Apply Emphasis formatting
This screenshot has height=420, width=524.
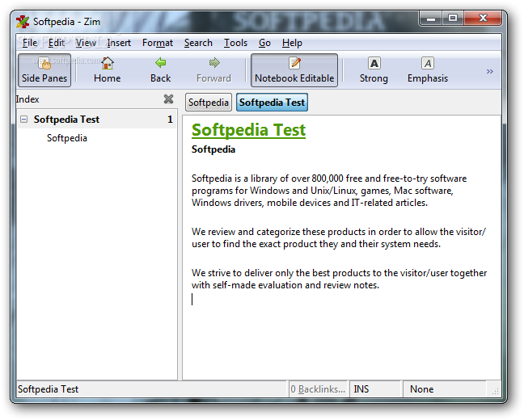click(428, 70)
